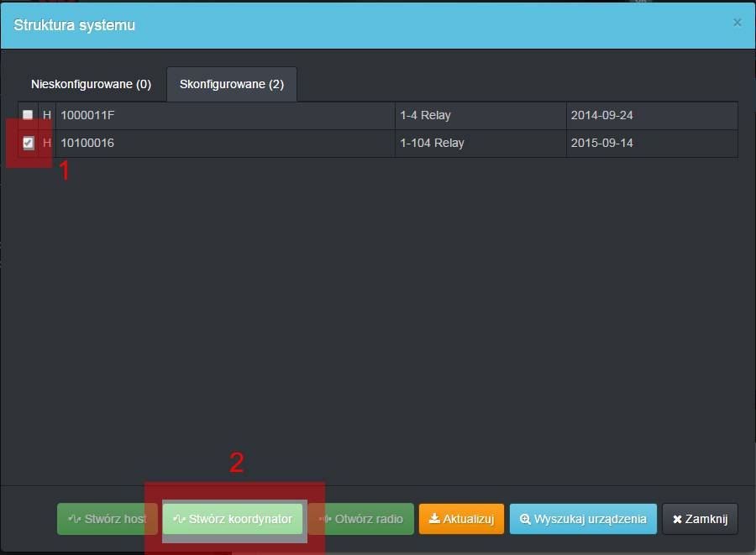Uncheck the checkbox for device 10100016
Screen dimensions: 756x555
(29, 143)
